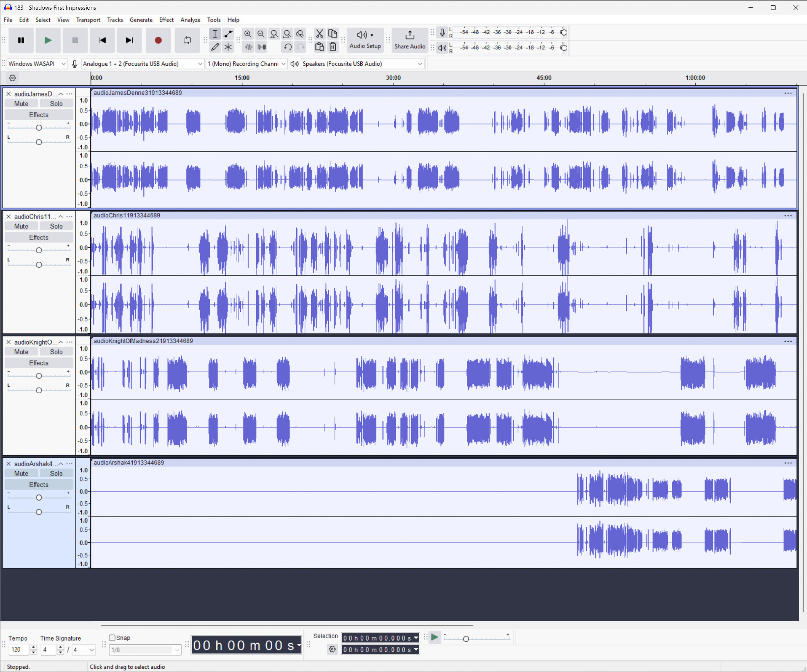Start playback with the green Play button

(x=48, y=40)
